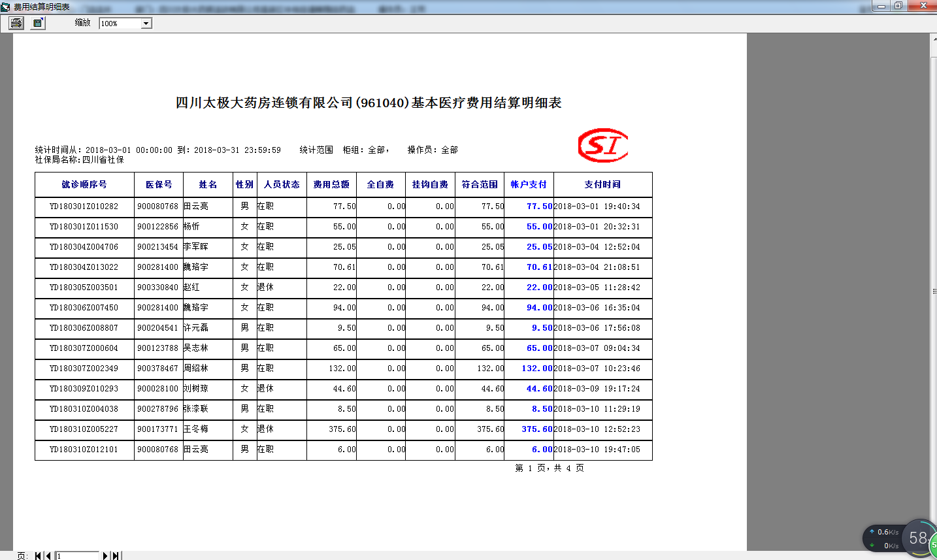Screen dimensions: 937x560
Task: Click medical insurance number 900378467
Action: (157, 369)
